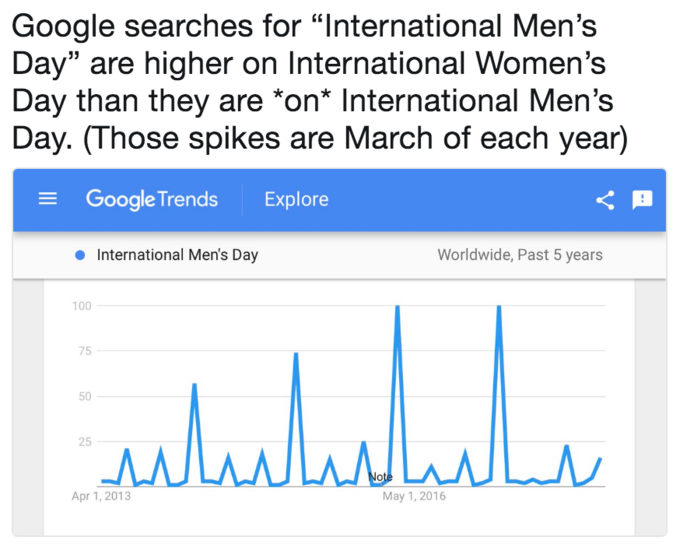Viewport: 680px width, 544px height.
Task: Click the spike just above 50
Action: pyautogui.click(x=194, y=385)
